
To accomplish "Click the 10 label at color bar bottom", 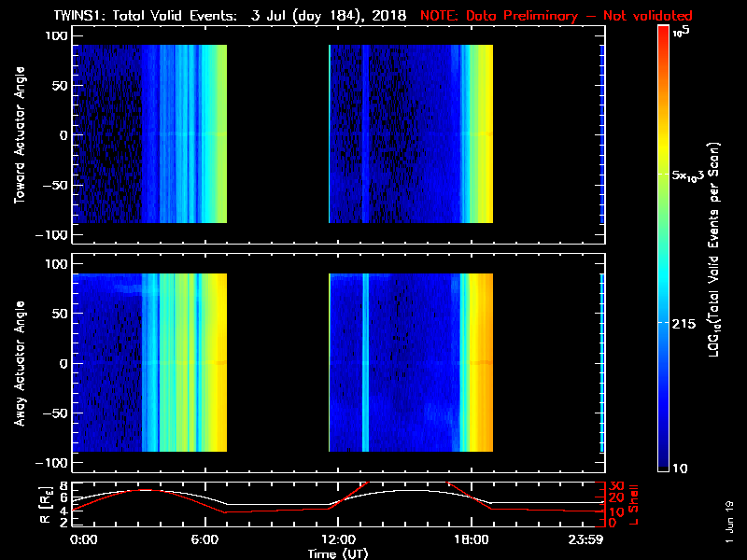I will pos(683,468).
